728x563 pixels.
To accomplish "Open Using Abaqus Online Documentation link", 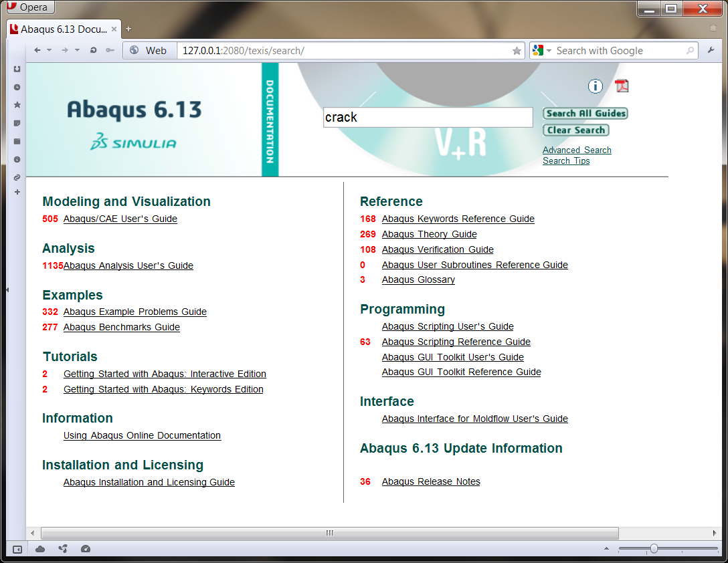I will point(142,435).
